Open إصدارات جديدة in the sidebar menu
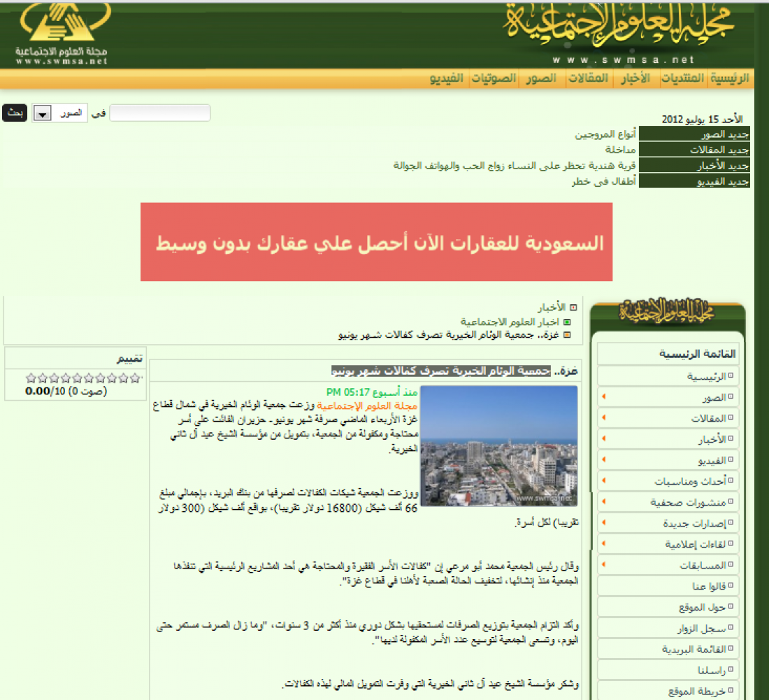This screenshot has width=769, height=700. tap(668, 523)
